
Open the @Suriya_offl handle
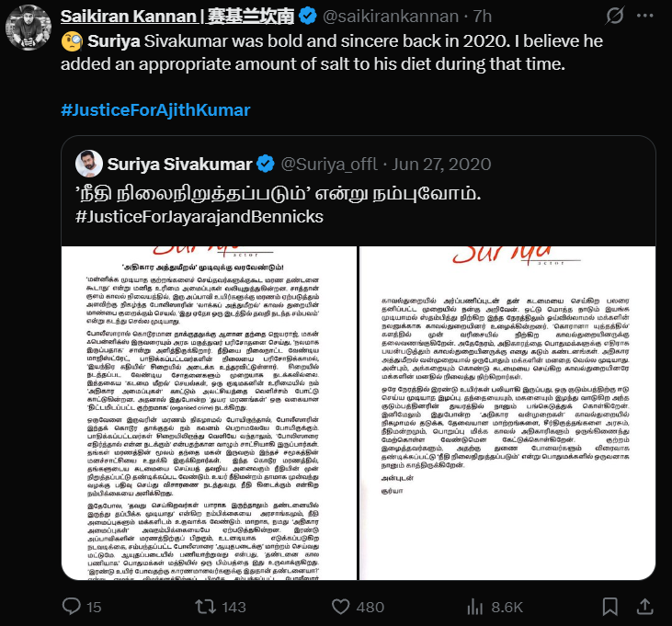[329, 165]
